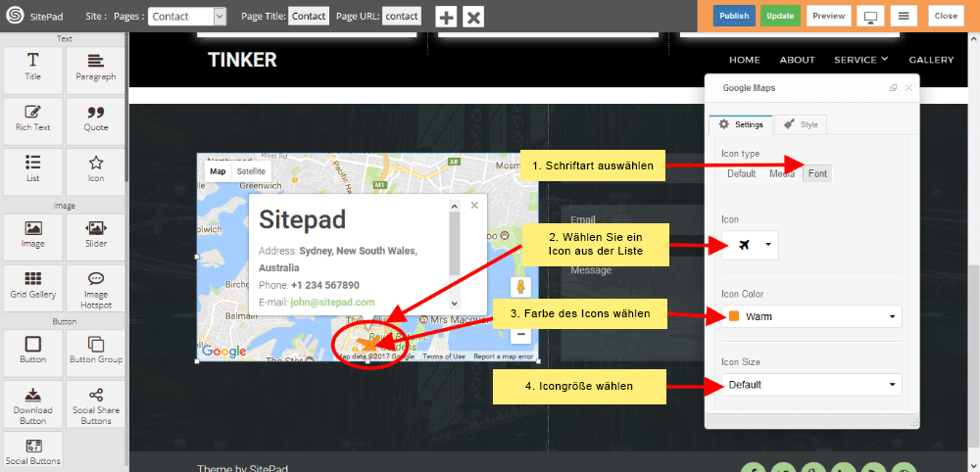
Task: Open the Icon Color dropdown
Action: point(811,316)
